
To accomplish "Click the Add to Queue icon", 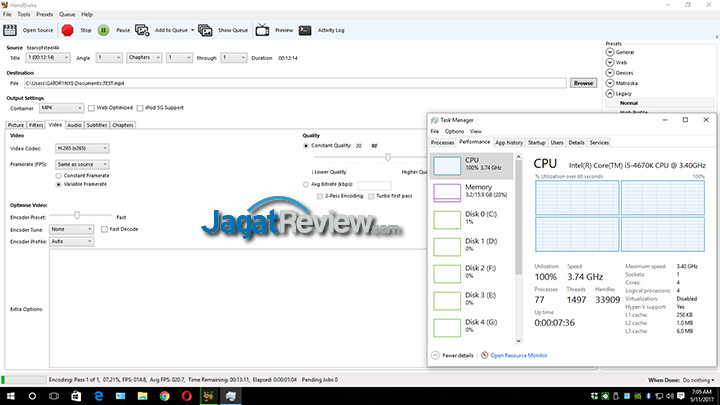I will [142, 30].
